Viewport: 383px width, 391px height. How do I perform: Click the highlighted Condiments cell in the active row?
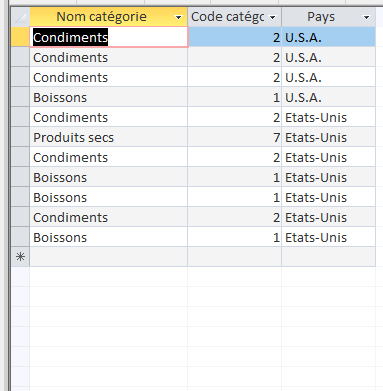(109, 37)
